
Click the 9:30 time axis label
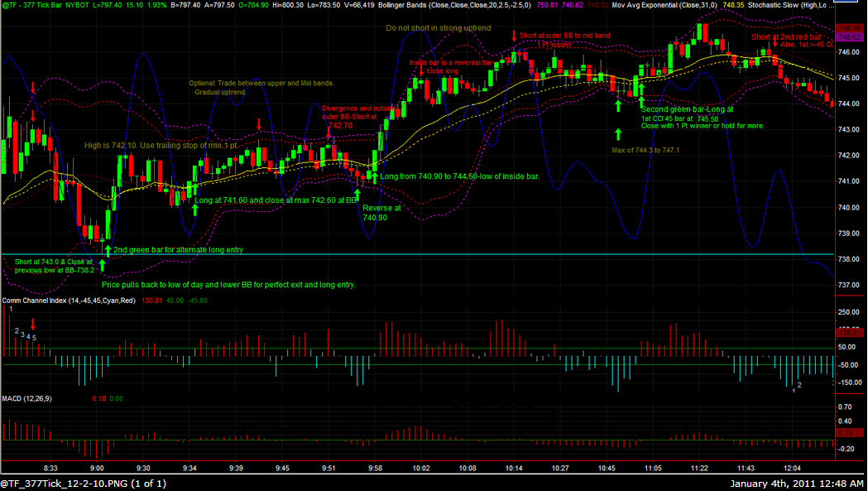click(143, 469)
